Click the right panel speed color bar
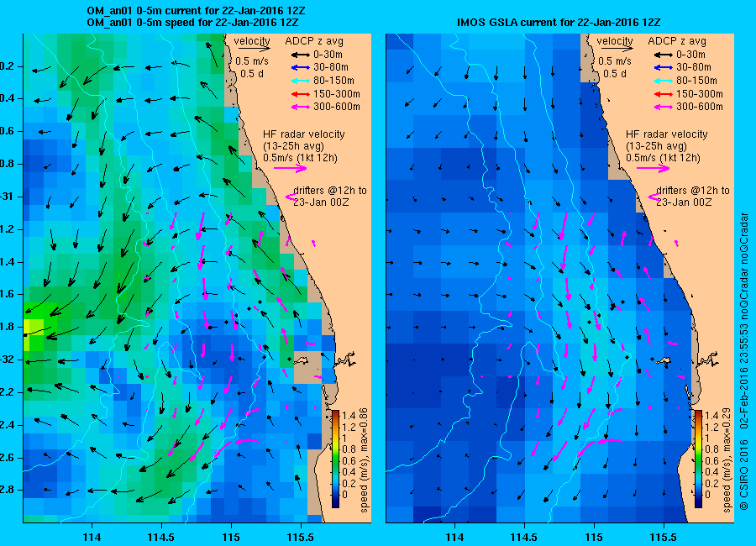Screen dimensions: 756x546 [699, 459]
